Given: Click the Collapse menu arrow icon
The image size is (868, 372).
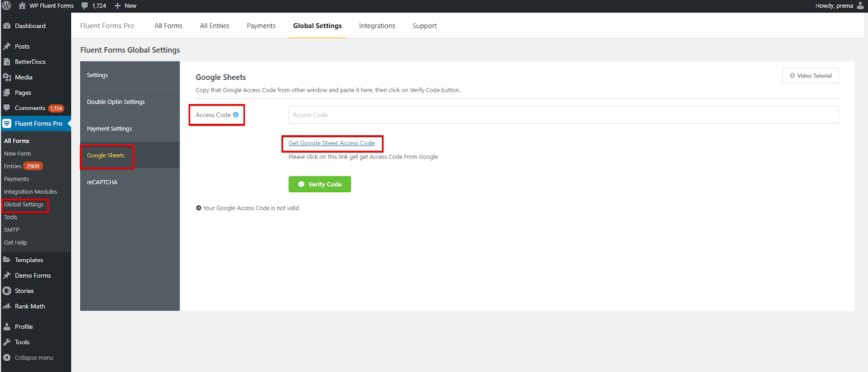Looking at the screenshot, I should [7, 357].
